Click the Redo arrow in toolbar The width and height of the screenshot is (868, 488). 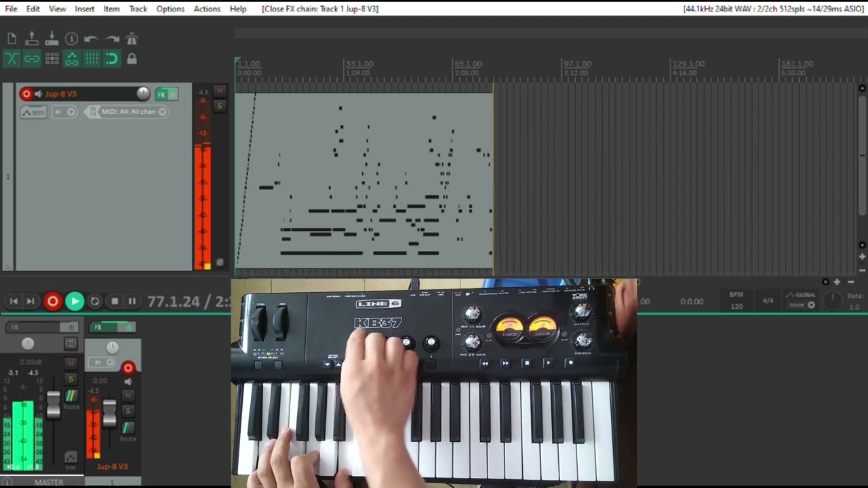pos(112,39)
